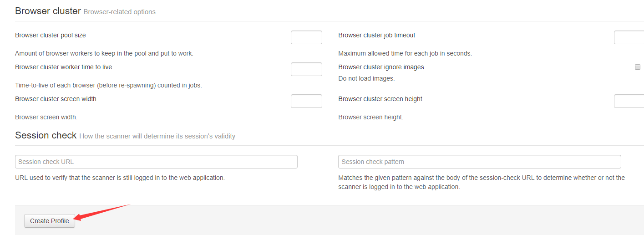The height and width of the screenshot is (235, 644).
Task: Focus the Session check pattern field
Action: 479,162
